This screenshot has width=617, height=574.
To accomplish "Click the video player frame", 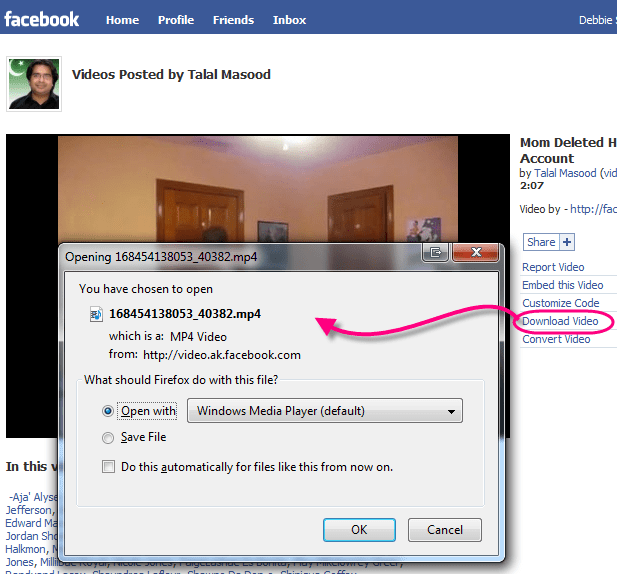I will (x=258, y=189).
